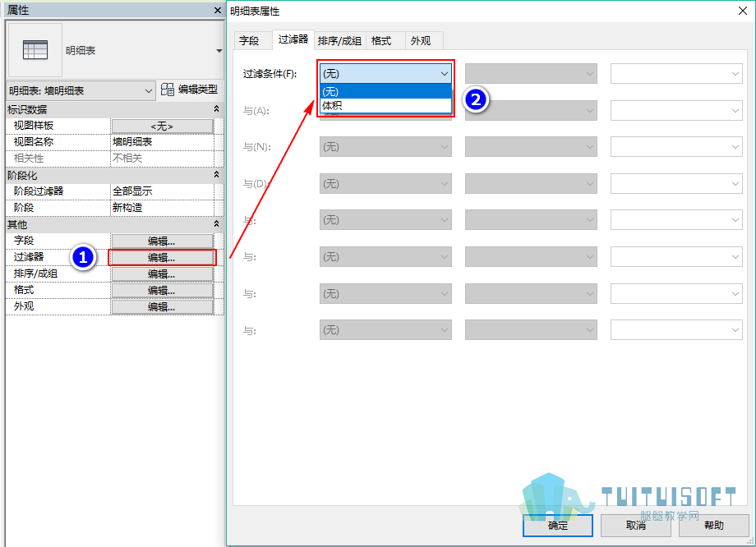Collapse the 阶段化 section
Screen dimensions: 756x547
[216, 175]
